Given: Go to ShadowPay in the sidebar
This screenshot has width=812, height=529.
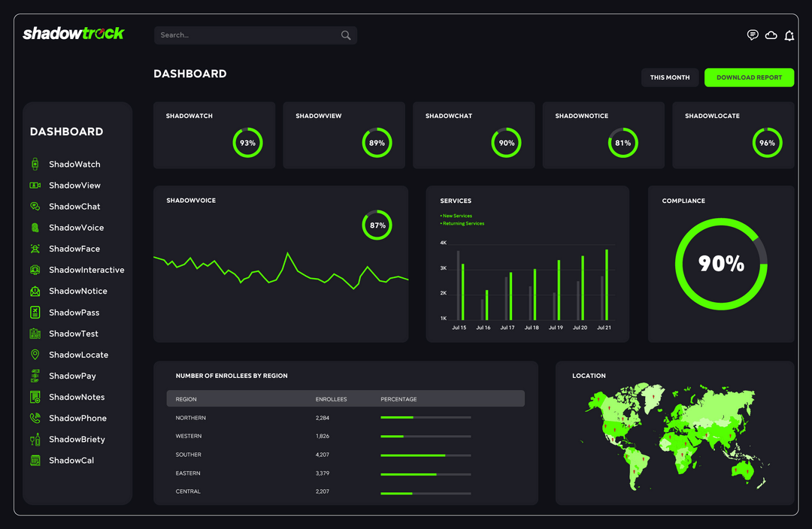Looking at the screenshot, I should pos(72,376).
